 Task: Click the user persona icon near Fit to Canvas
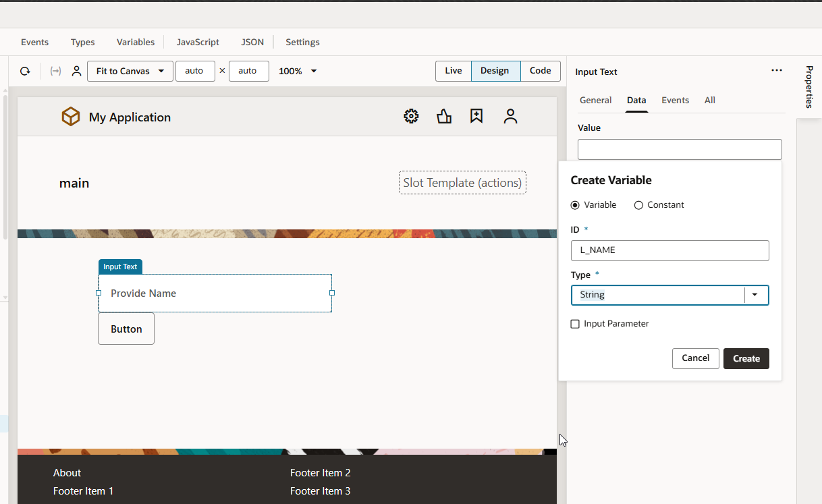[76, 71]
